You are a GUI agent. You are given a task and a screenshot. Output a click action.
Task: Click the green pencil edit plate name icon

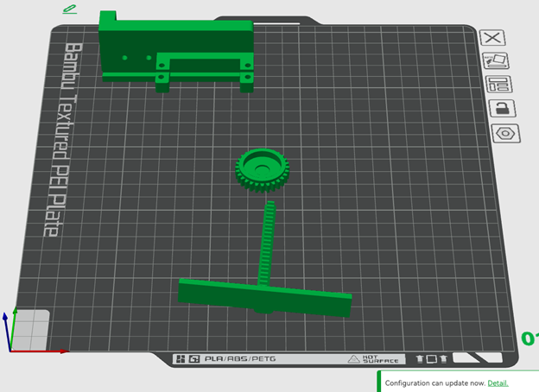point(70,9)
